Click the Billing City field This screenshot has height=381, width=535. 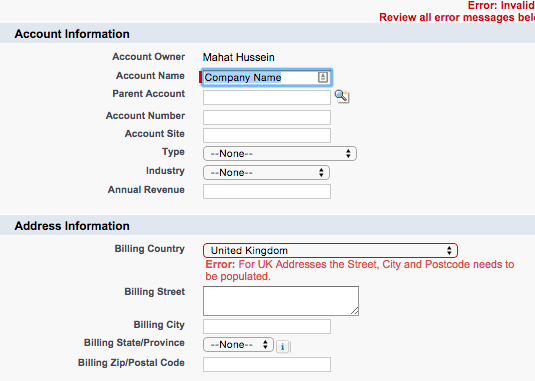tap(267, 326)
